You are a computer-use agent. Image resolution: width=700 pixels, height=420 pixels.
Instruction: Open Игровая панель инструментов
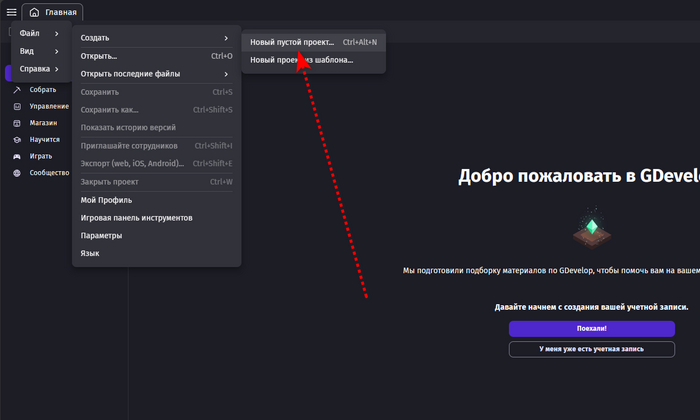tap(156, 218)
